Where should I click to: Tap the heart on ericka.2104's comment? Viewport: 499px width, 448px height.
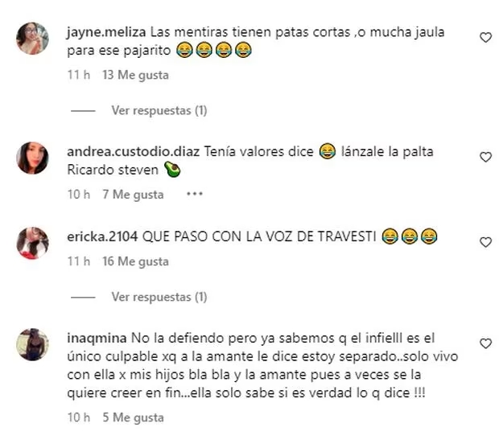[485, 242]
